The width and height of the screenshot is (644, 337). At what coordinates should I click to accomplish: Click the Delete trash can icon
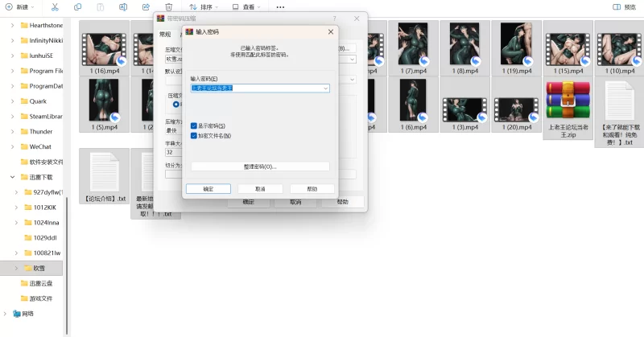coord(168,6)
